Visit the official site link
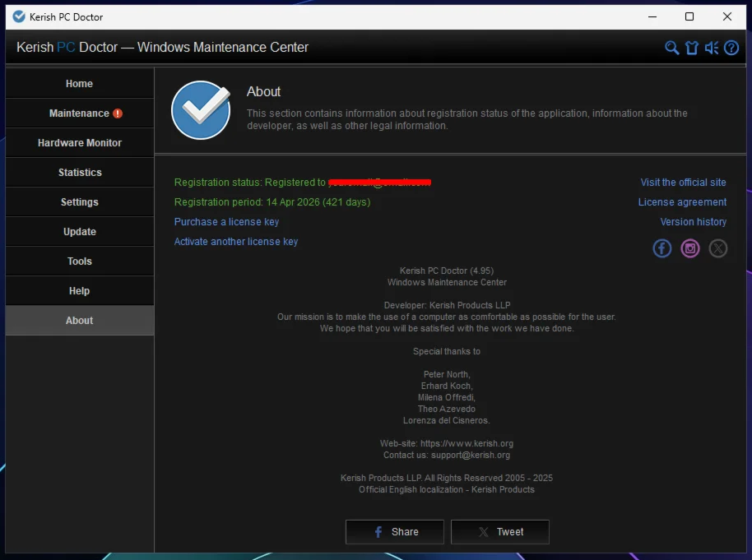Image resolution: width=752 pixels, height=560 pixels. pyautogui.click(x=683, y=183)
